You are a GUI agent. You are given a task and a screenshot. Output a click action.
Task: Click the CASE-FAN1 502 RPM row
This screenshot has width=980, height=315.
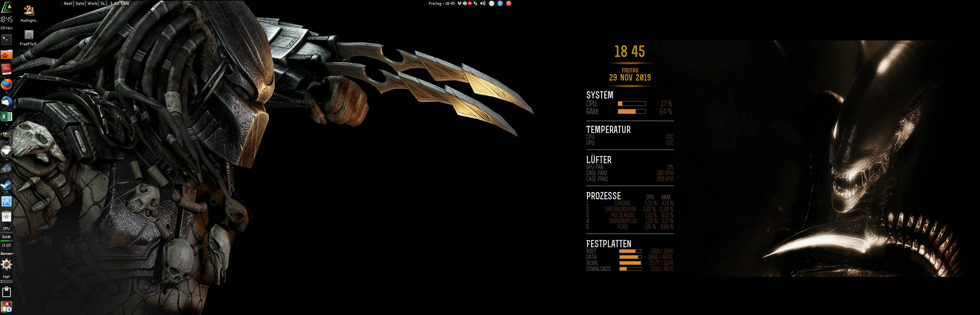tap(630, 173)
